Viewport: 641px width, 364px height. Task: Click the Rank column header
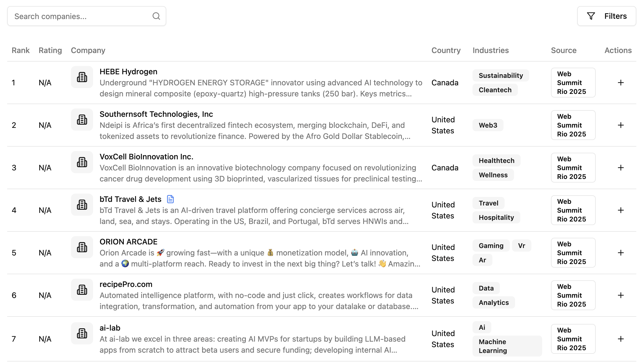click(20, 50)
